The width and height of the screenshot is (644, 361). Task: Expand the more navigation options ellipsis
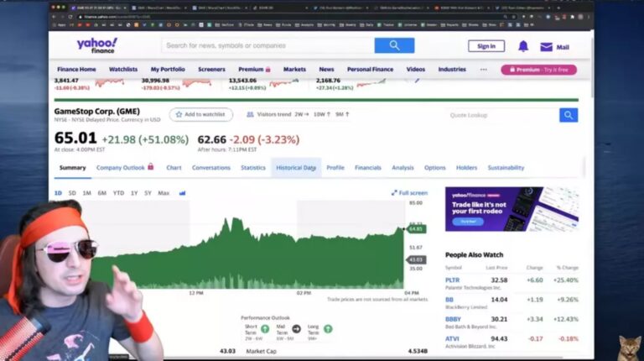(x=483, y=70)
